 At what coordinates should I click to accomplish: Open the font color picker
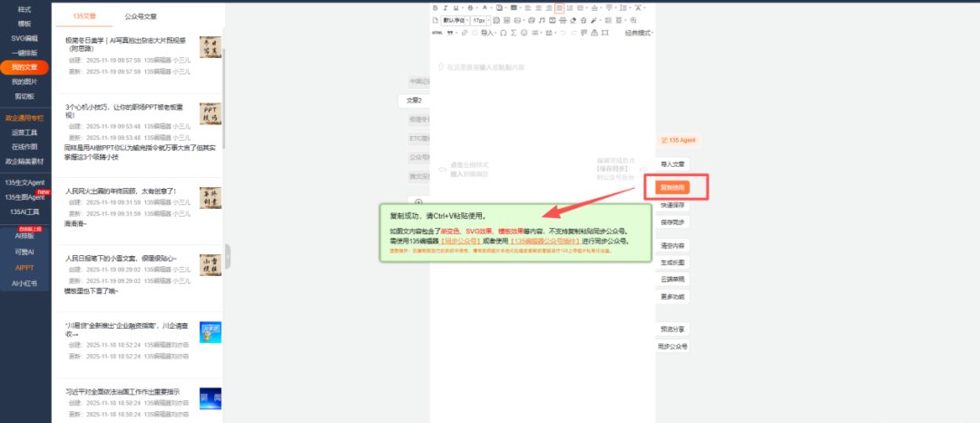coord(485,7)
